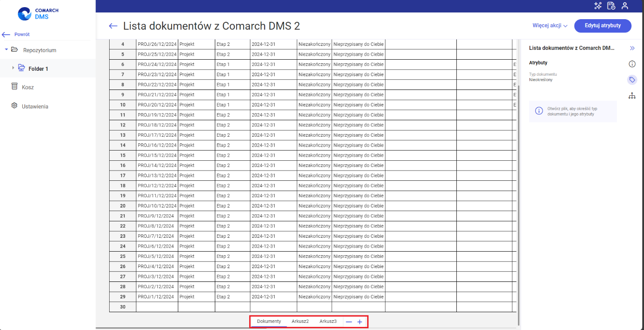Viewport: 644px width, 330px height.
Task: Switch to the Arkusz3 sheet tab
Action: coord(328,322)
